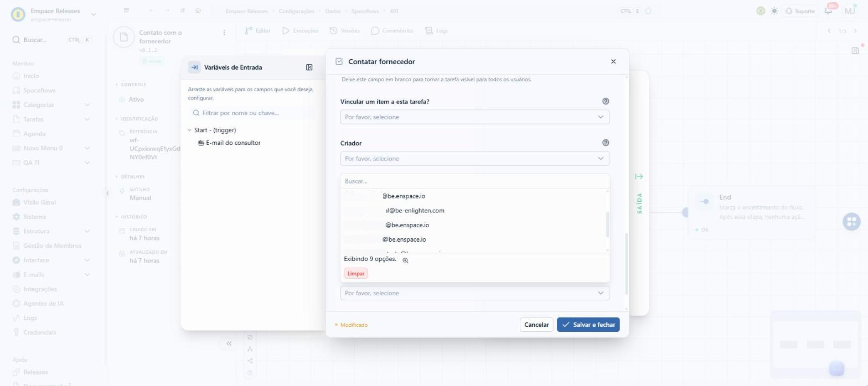Close the Contatar fornecedor dialog

613,61
